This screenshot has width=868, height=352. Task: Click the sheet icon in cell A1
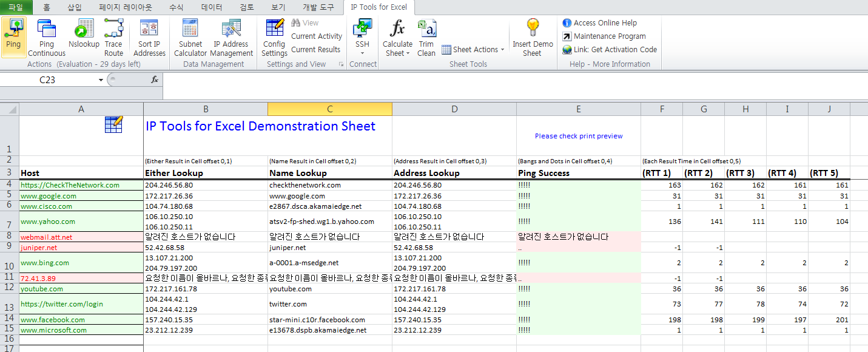click(x=113, y=124)
